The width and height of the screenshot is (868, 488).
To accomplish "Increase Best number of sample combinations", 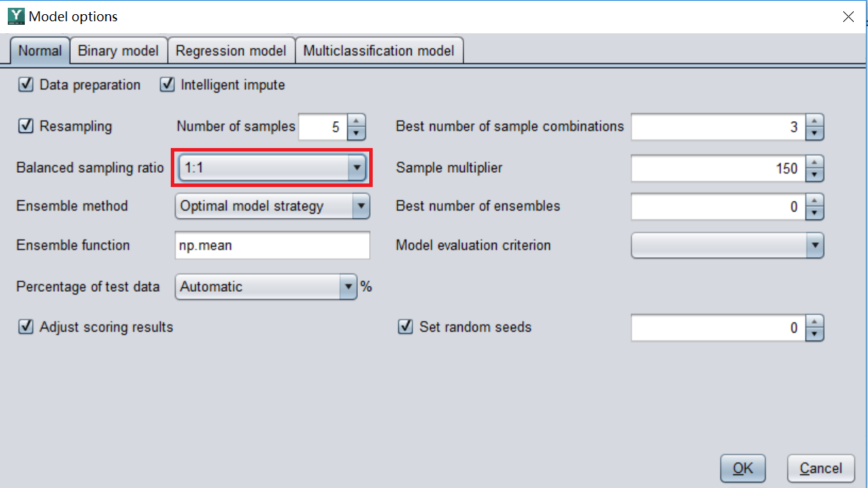I will pyautogui.click(x=816, y=121).
